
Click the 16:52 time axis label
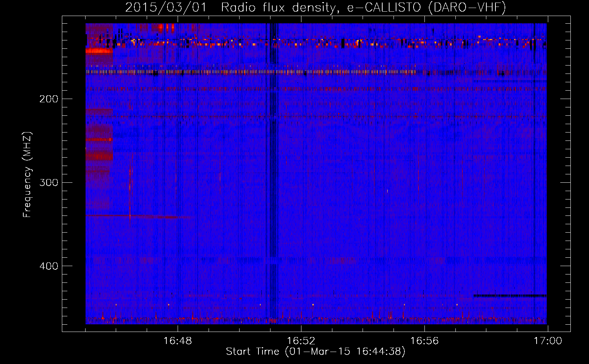tap(301, 341)
